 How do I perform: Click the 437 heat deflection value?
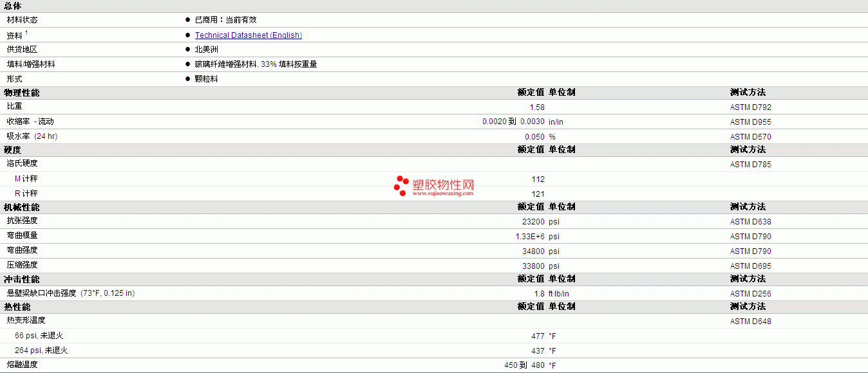[x=538, y=351]
